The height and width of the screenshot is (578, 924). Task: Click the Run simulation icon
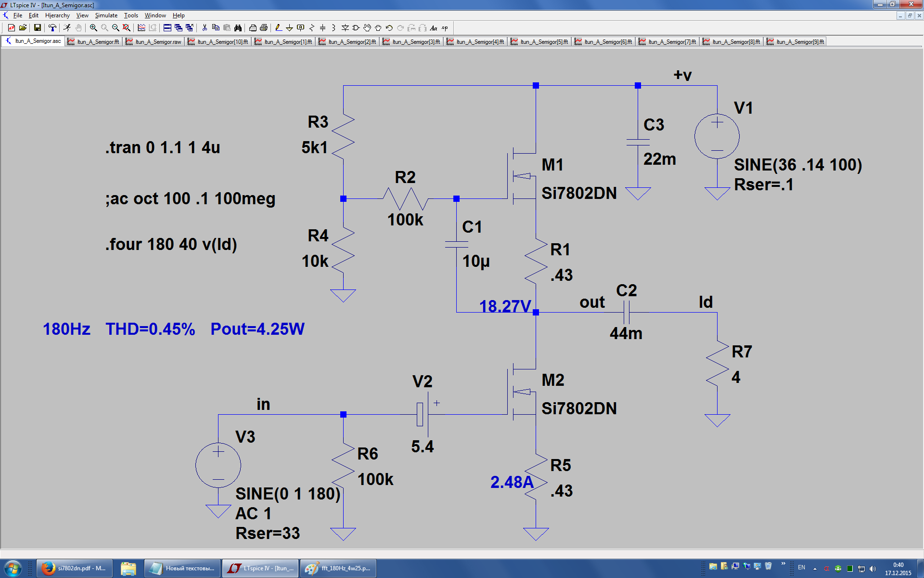click(x=67, y=28)
